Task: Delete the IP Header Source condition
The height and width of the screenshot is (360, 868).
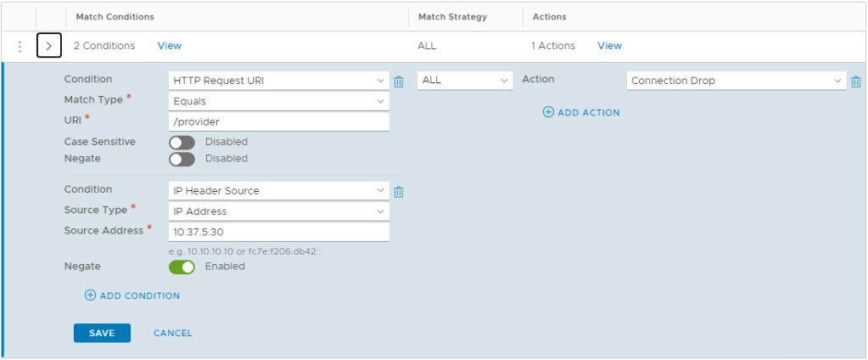Action: click(399, 192)
